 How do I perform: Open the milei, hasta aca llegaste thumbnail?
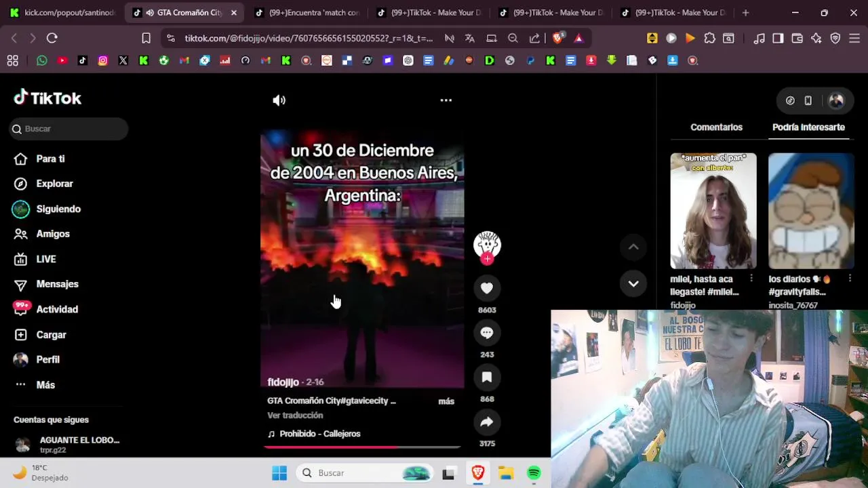(x=713, y=211)
